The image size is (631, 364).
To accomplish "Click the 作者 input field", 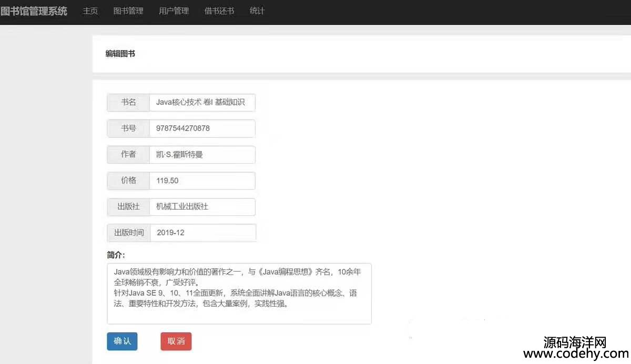I will click(x=202, y=154).
